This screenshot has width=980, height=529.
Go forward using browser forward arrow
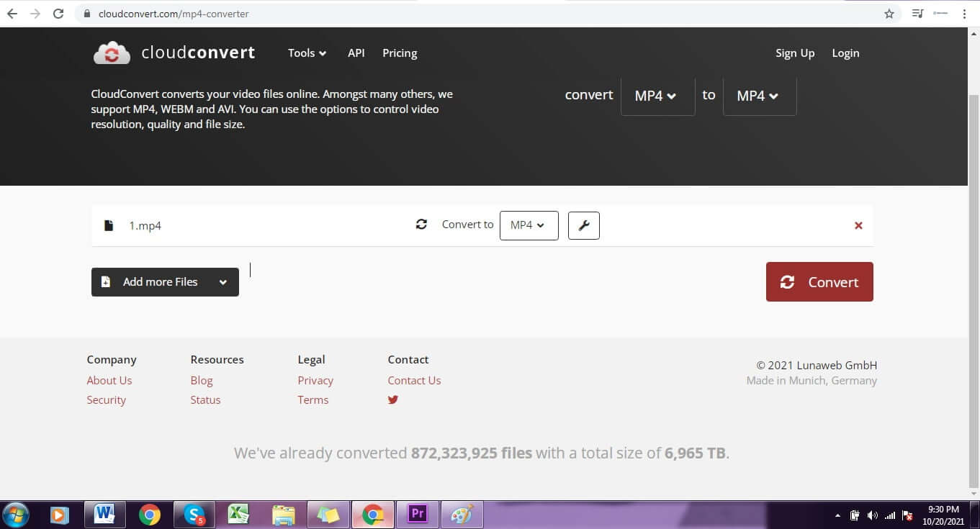tap(35, 14)
